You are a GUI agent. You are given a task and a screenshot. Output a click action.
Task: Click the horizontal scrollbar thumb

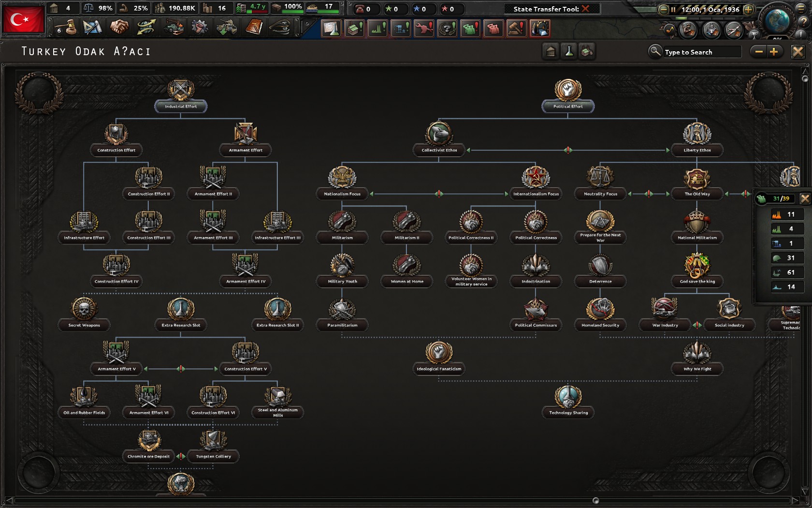[x=595, y=500]
